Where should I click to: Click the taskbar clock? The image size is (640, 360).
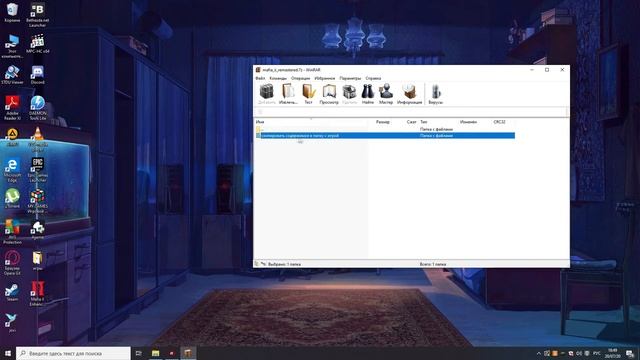pyautogui.click(x=613, y=353)
